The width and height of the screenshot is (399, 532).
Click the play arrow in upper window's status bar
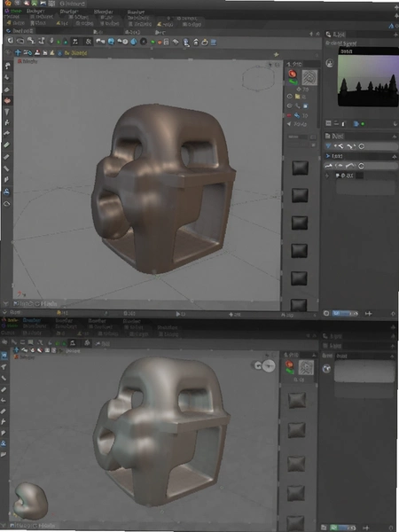[x=178, y=314]
